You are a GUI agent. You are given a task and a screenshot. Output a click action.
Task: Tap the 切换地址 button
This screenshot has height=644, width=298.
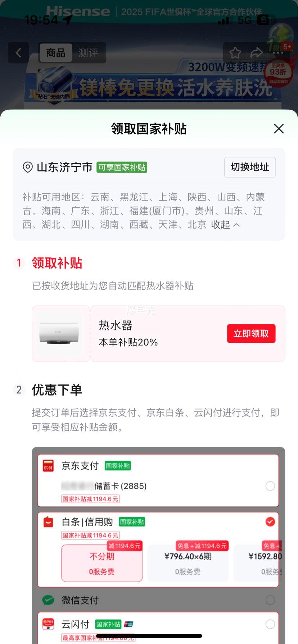pos(250,167)
